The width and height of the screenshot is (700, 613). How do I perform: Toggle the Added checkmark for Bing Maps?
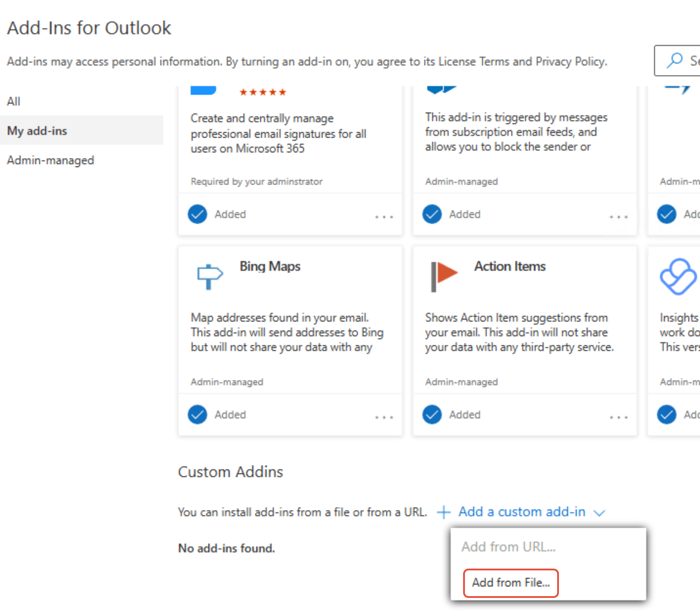(197, 415)
